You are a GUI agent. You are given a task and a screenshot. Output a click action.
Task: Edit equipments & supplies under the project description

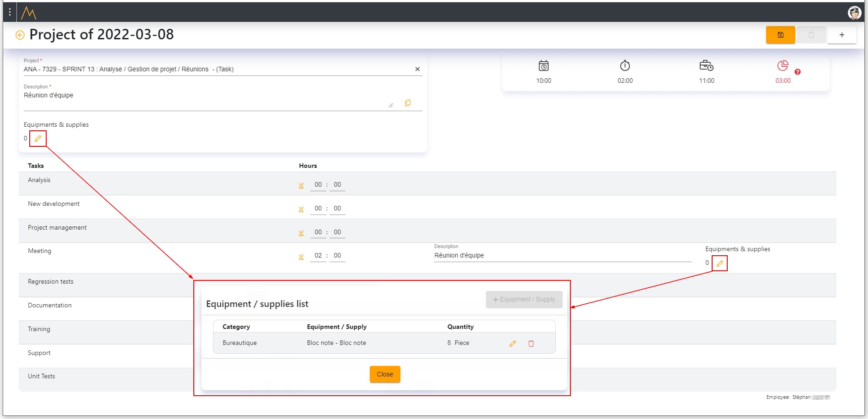tap(38, 139)
